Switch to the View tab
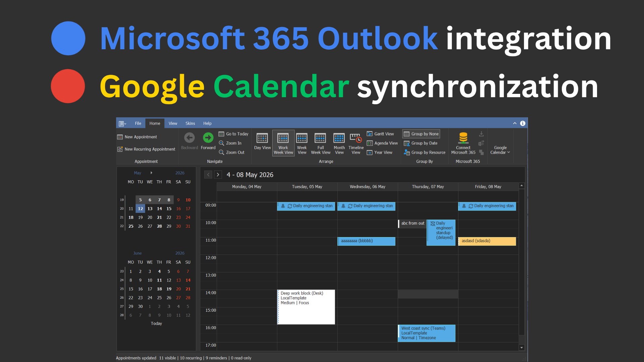 (173, 123)
